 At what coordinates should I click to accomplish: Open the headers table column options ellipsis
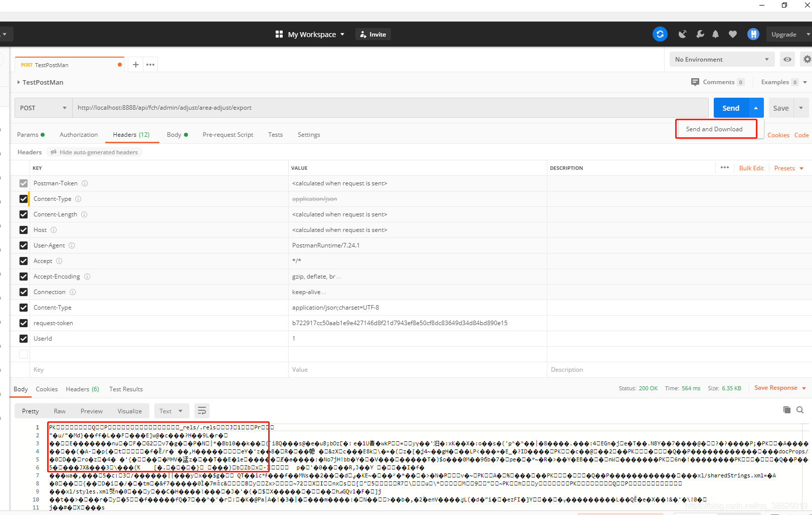(725, 167)
